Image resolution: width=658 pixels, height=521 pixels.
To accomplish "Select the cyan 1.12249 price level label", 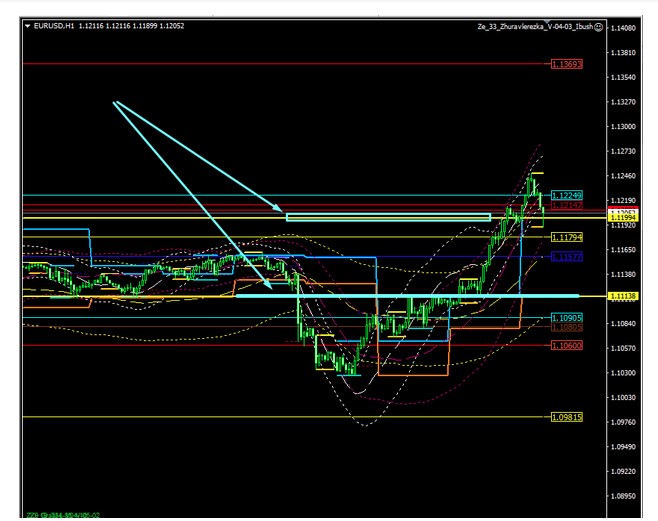I will [x=566, y=195].
